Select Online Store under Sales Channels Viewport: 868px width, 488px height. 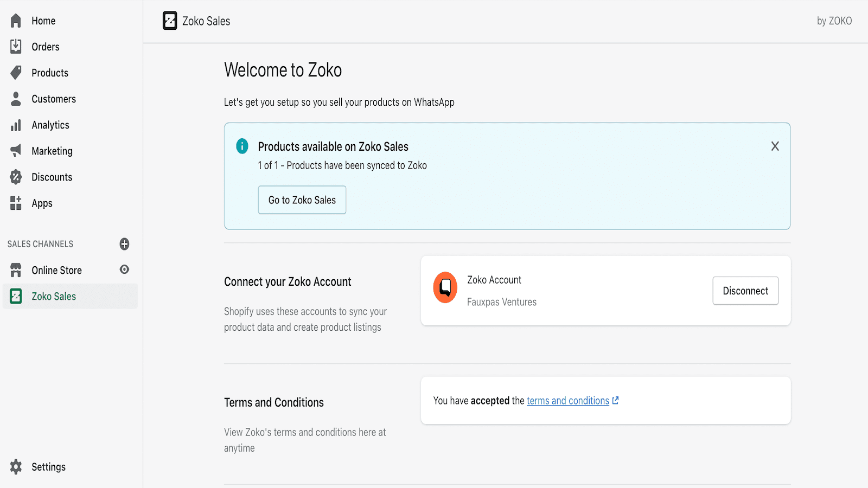[x=56, y=269]
